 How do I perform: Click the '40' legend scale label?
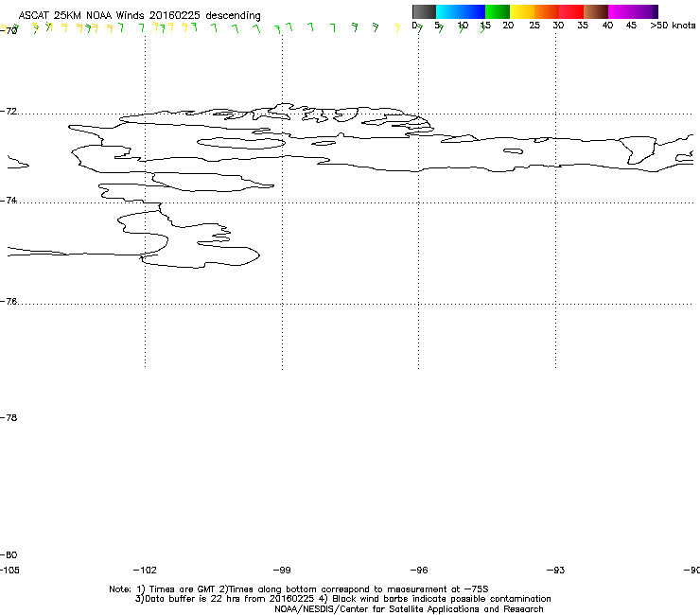tap(607, 26)
